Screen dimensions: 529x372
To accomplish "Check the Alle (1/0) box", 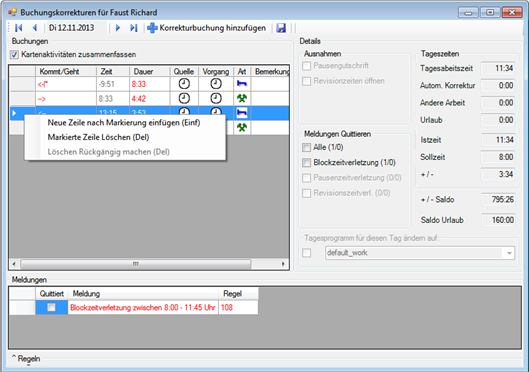I will point(306,147).
